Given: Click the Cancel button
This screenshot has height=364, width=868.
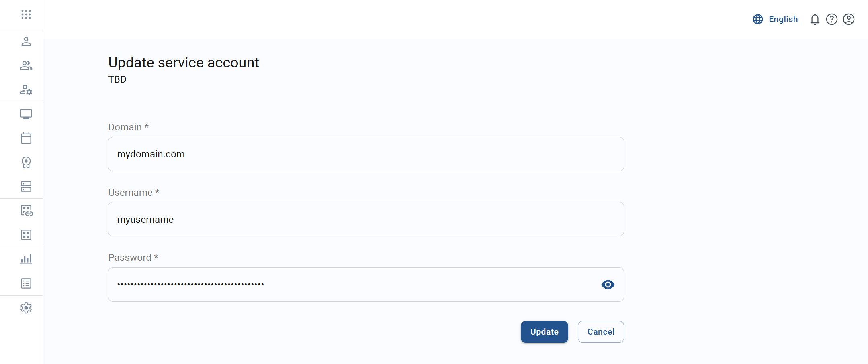Looking at the screenshot, I should 600,331.
